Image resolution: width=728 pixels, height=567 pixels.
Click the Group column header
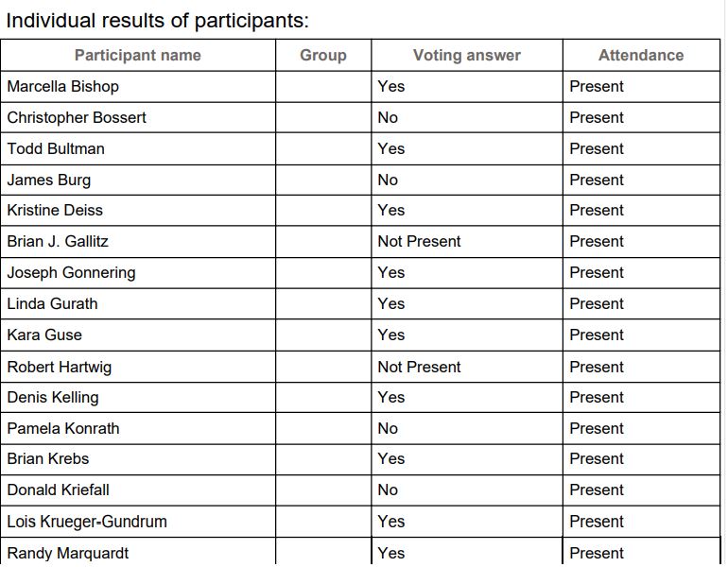pyautogui.click(x=323, y=55)
